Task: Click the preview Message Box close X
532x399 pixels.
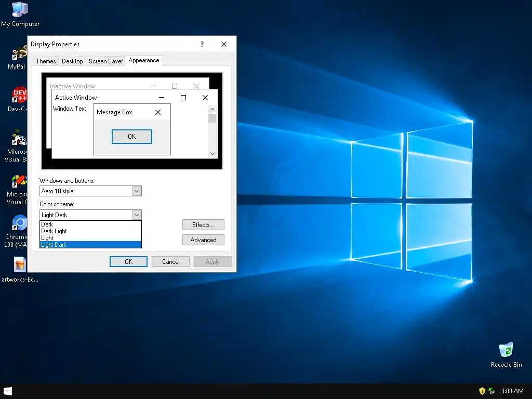Action: (158, 112)
